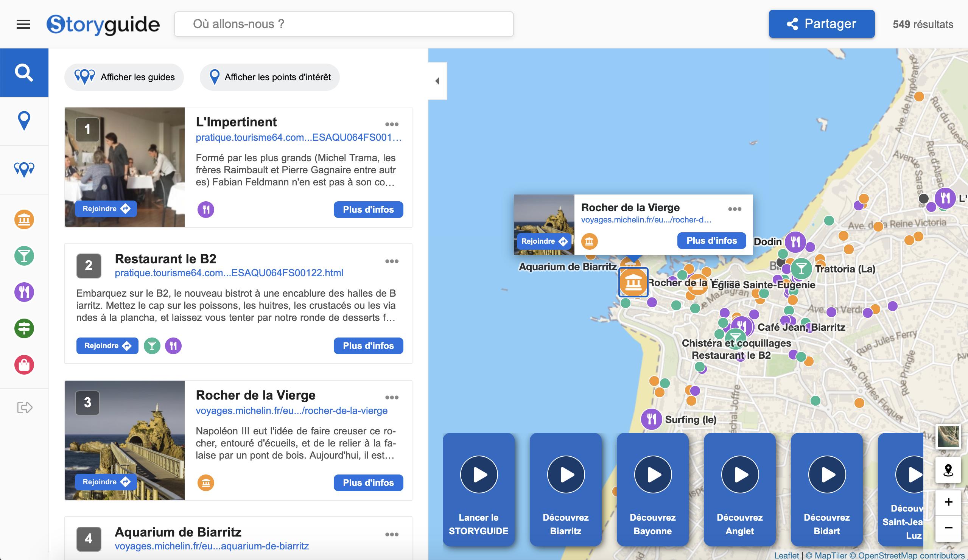
Task: Click Rejoindre on Rocher de la Vierge list photo
Action: tap(106, 482)
